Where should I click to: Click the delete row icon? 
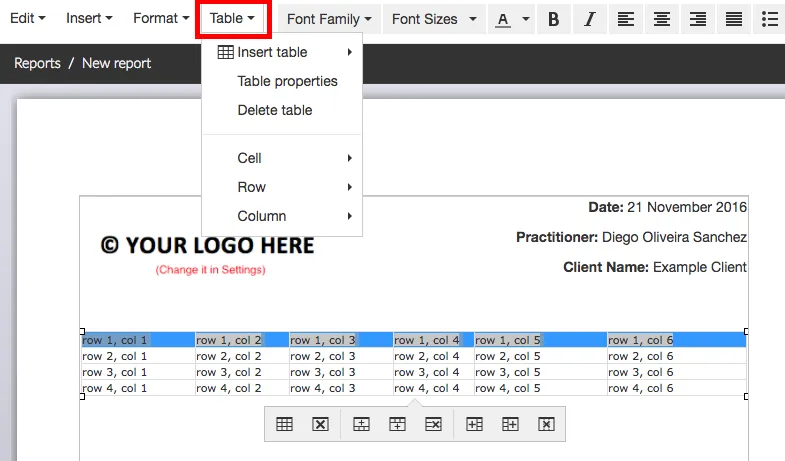pyautogui.click(x=434, y=424)
